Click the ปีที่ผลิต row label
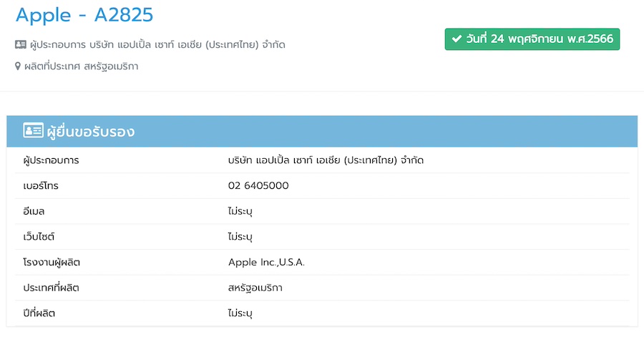 click(39, 313)
